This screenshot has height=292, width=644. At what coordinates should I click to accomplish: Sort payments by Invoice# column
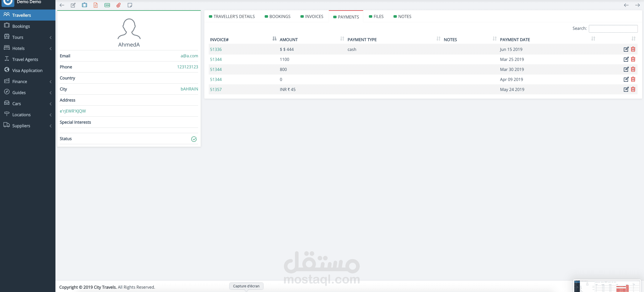219,40
